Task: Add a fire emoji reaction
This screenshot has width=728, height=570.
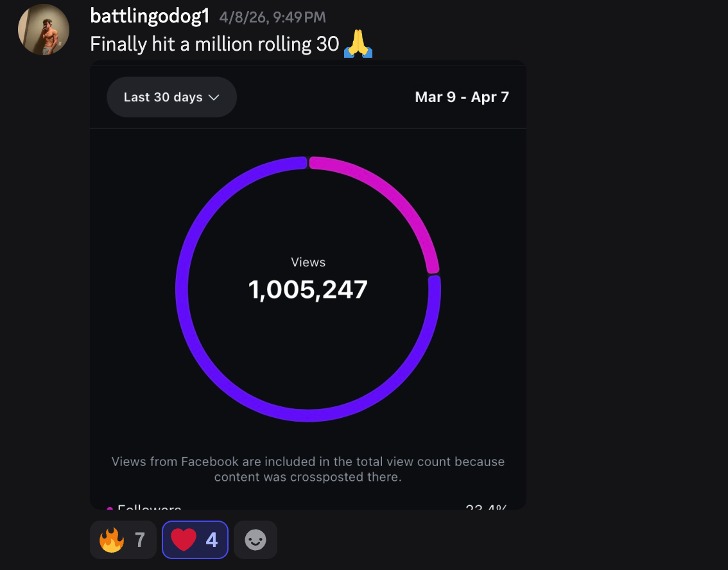Action: 123,540
